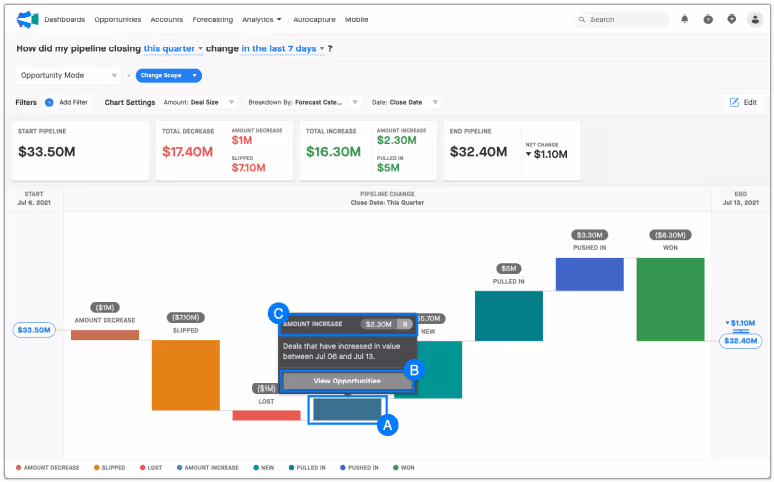The height and width of the screenshot is (482, 774).
Task: Toggle Amount Decrease legend dot
Action: pyautogui.click(x=18, y=468)
